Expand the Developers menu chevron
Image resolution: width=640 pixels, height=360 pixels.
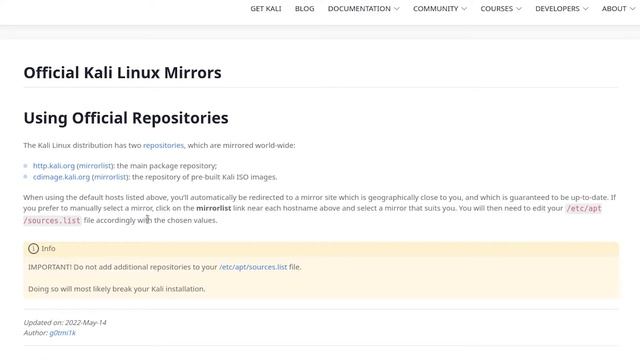[585, 9]
